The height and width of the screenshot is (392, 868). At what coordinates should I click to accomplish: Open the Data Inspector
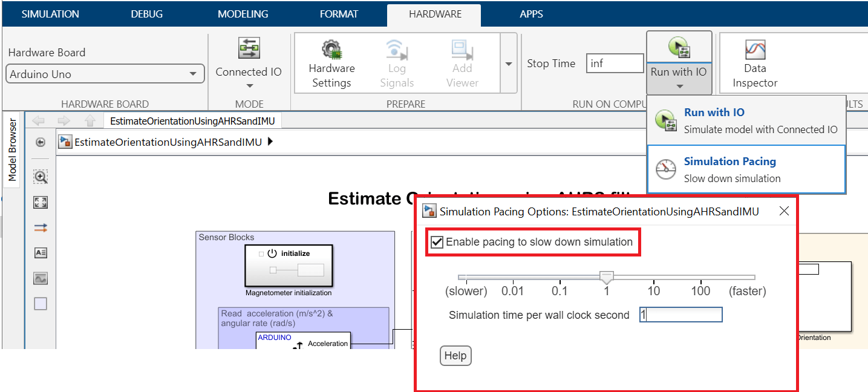tap(755, 64)
